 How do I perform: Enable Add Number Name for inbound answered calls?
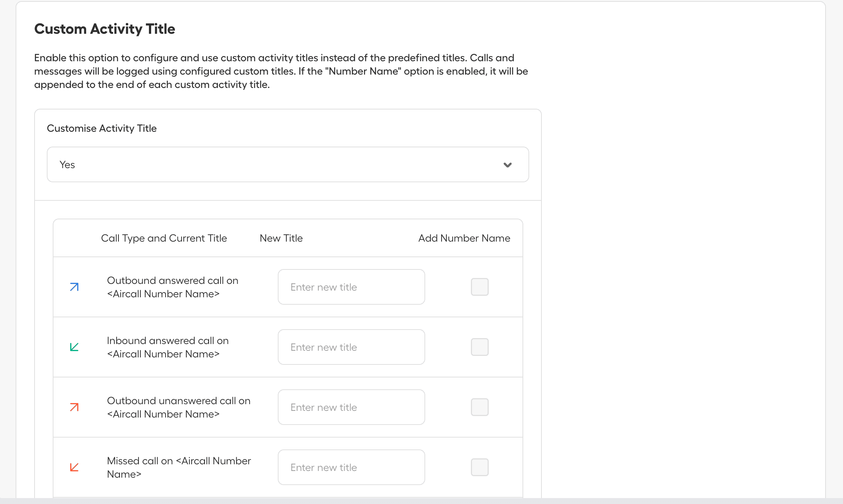479,347
